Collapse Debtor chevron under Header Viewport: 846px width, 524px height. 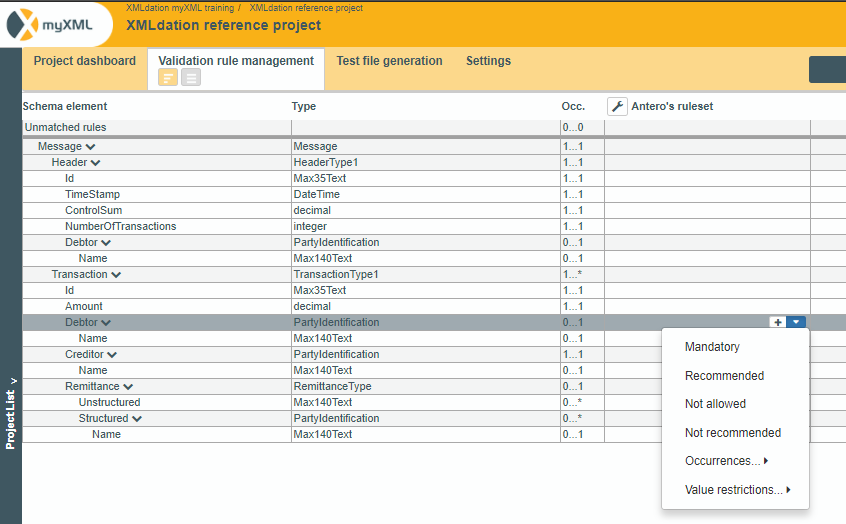106,243
